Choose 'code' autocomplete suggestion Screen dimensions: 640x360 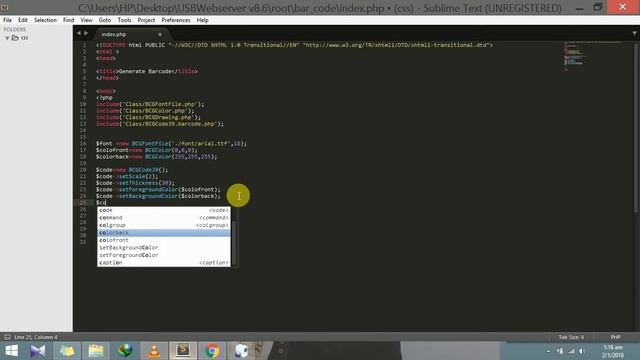point(164,210)
